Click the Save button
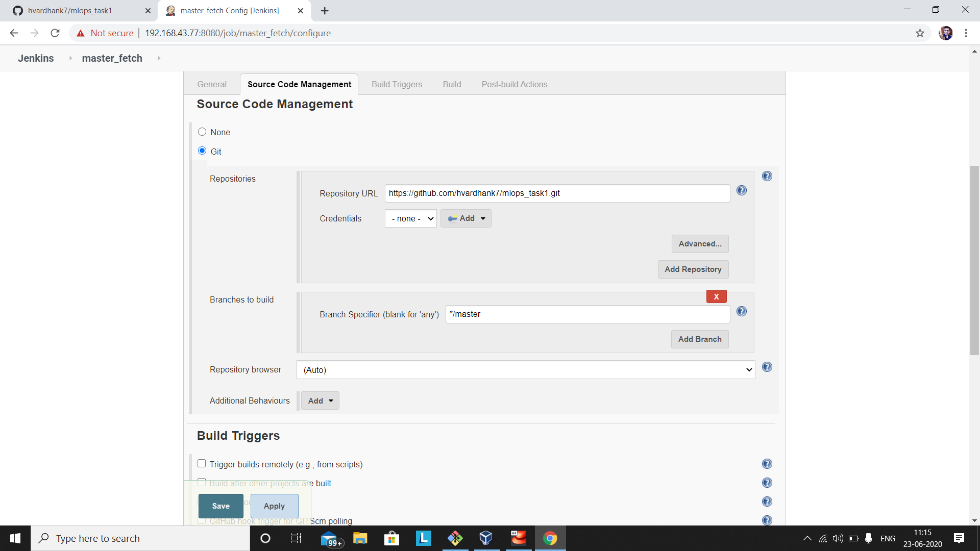 [x=220, y=506]
